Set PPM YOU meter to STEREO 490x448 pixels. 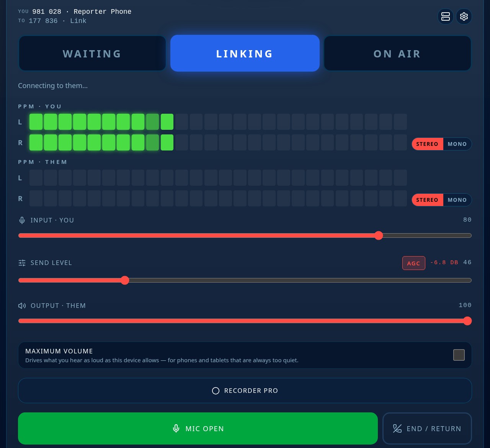tap(427, 144)
